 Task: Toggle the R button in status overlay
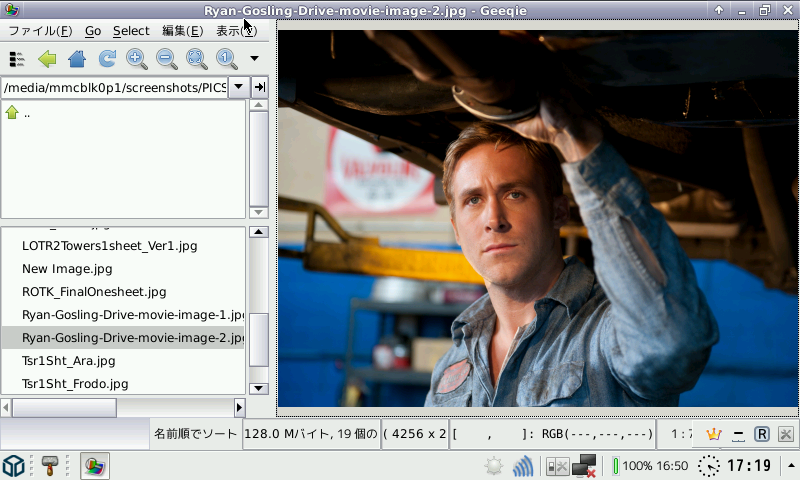click(x=762, y=434)
